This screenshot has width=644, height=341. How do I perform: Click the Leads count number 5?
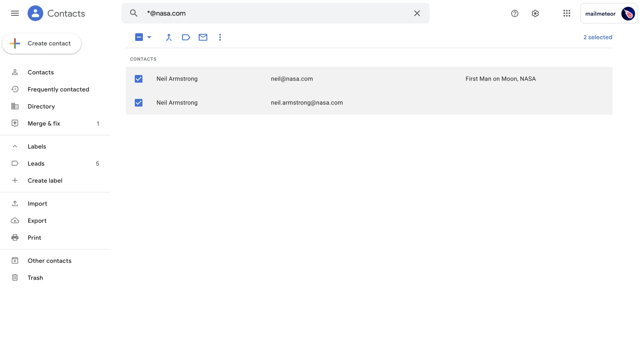(x=98, y=164)
